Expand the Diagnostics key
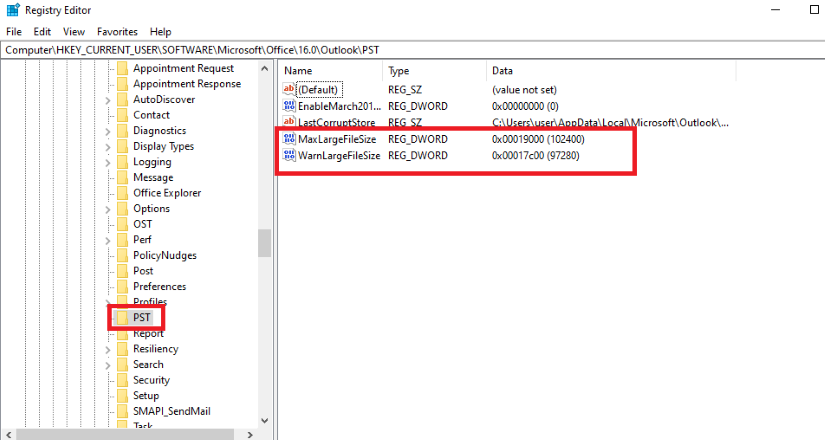The height and width of the screenshot is (440, 825). pyautogui.click(x=108, y=131)
